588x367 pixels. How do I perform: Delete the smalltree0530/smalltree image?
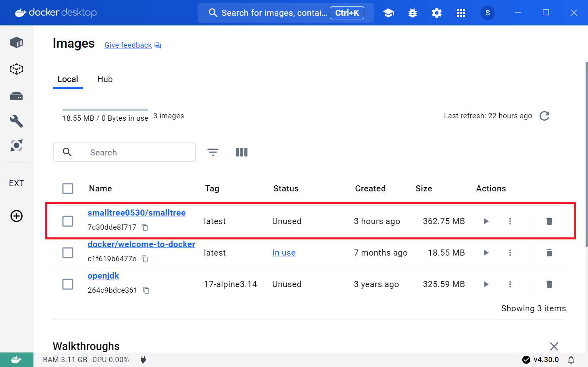(549, 221)
